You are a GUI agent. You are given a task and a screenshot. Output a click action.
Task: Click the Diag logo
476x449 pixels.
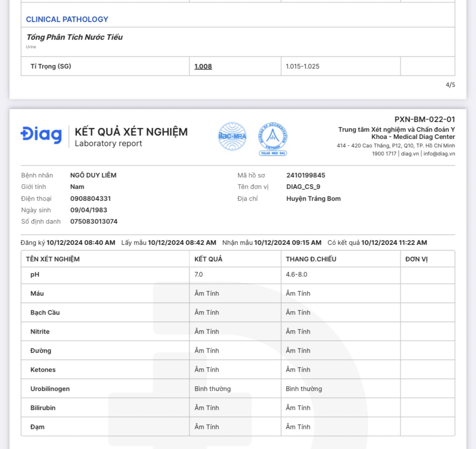pyautogui.click(x=41, y=135)
